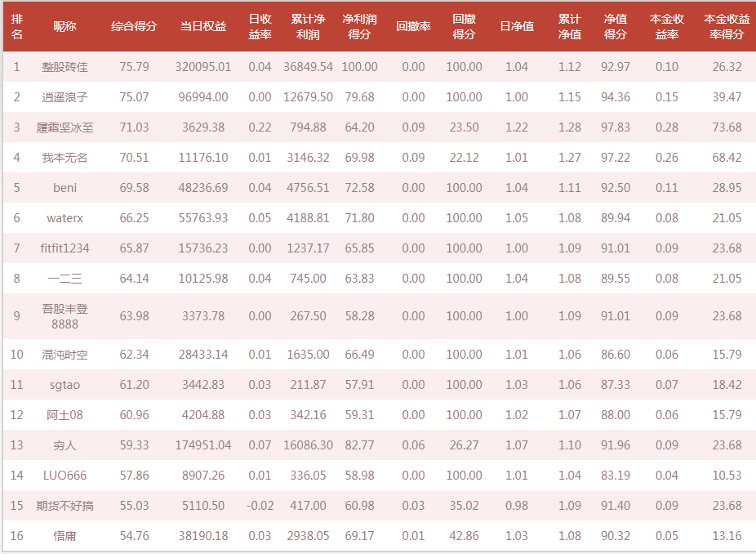Select nickname fitfit1234
The width and height of the screenshot is (756, 554).
pyautogui.click(x=64, y=248)
